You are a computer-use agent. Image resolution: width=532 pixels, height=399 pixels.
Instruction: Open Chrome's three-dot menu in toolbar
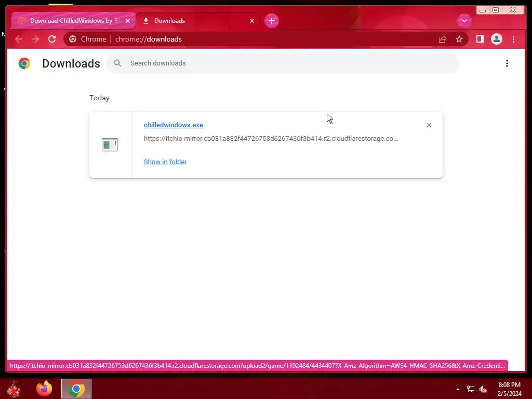coord(513,39)
